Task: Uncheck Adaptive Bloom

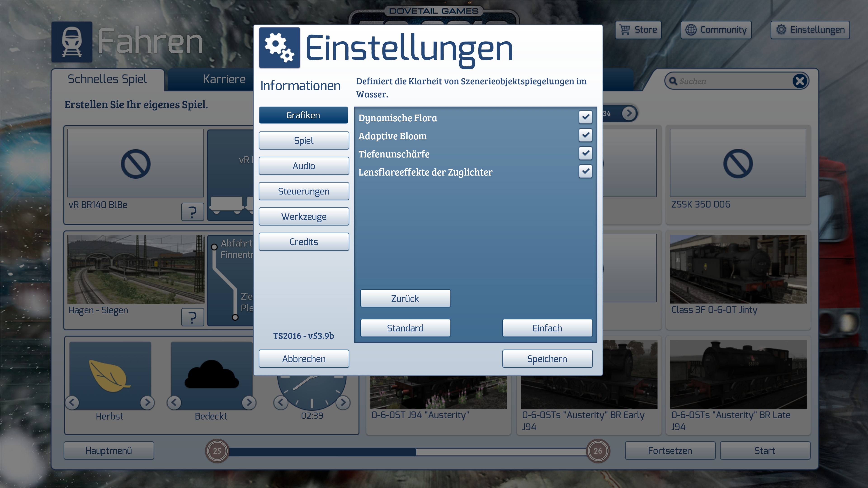Action: 585,135
